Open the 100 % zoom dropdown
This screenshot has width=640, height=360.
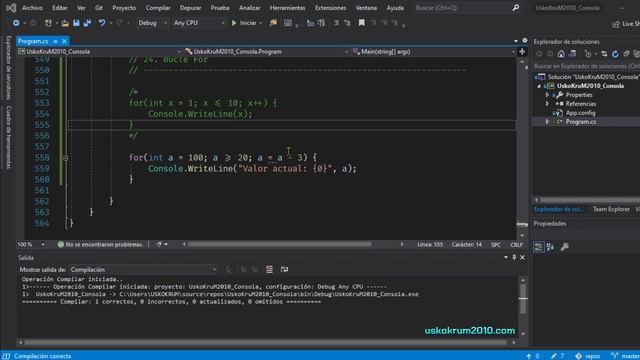coord(31,244)
